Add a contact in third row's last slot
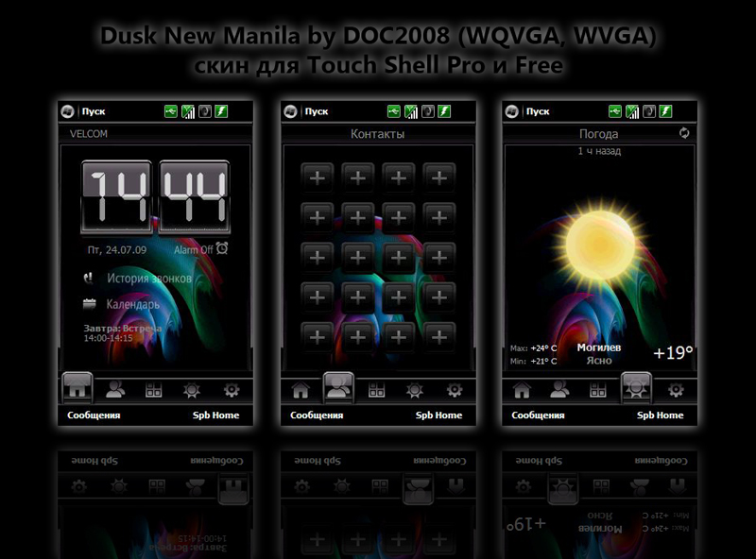 [x=439, y=258]
